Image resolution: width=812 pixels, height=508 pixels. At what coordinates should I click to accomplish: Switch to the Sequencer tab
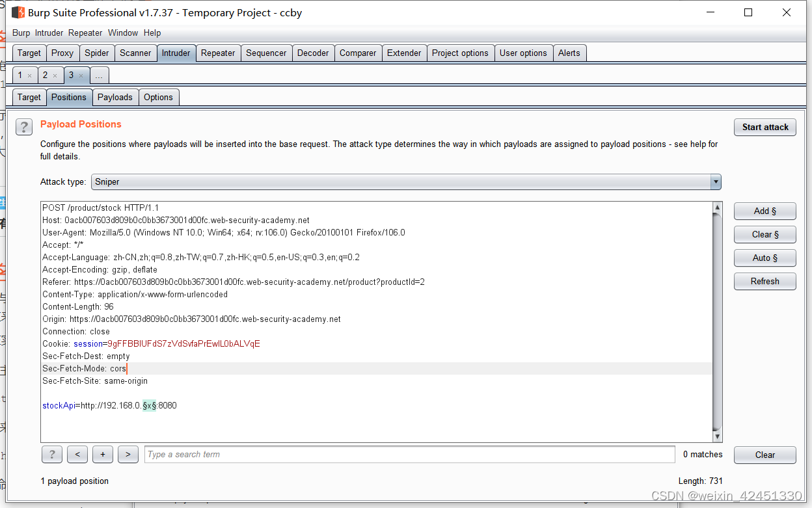[x=266, y=53]
